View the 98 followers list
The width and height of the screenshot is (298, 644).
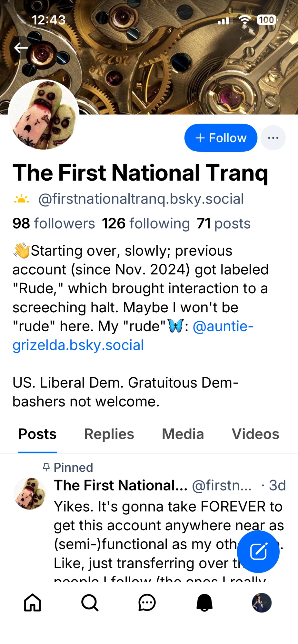tap(54, 223)
